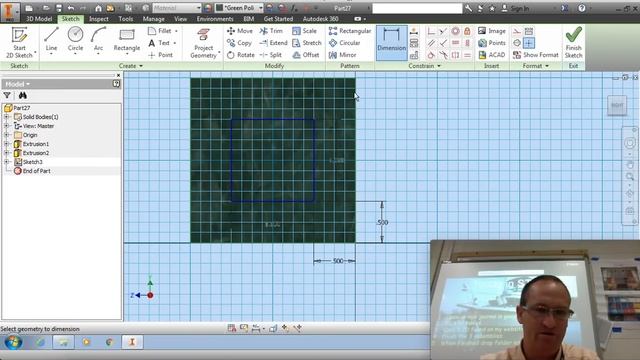Click the green appearance color swatch
This screenshot has height=360, width=640.
[219, 8]
